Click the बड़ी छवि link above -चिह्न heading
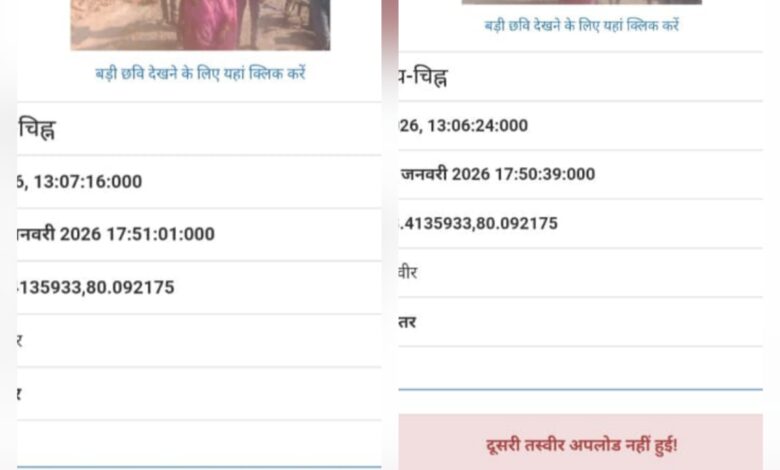Viewport: 780px width, 470px height. point(582,25)
